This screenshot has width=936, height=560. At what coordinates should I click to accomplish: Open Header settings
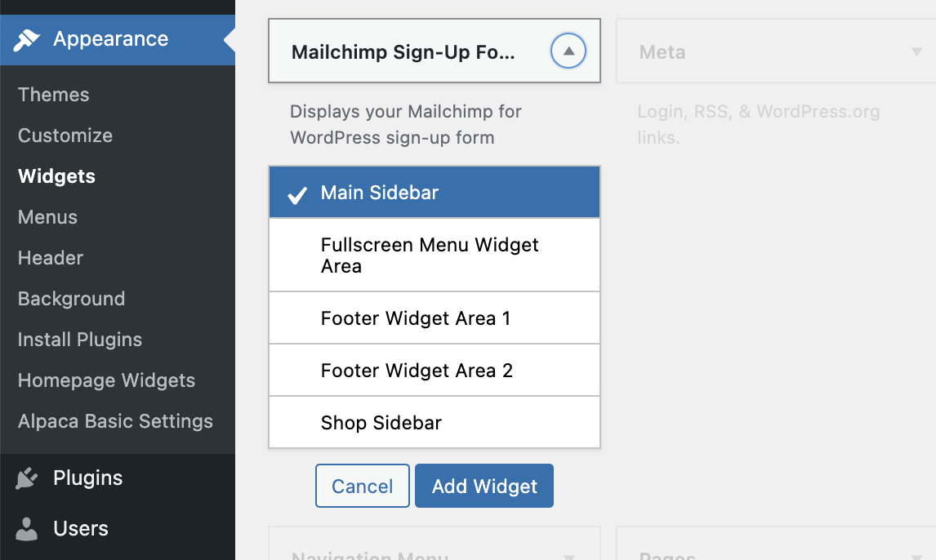(x=50, y=258)
